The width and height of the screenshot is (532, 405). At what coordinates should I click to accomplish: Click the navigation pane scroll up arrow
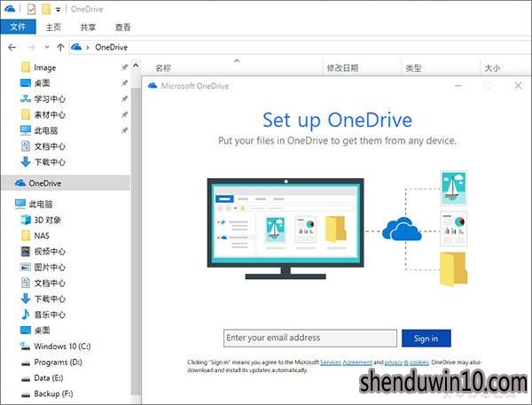pos(136,65)
